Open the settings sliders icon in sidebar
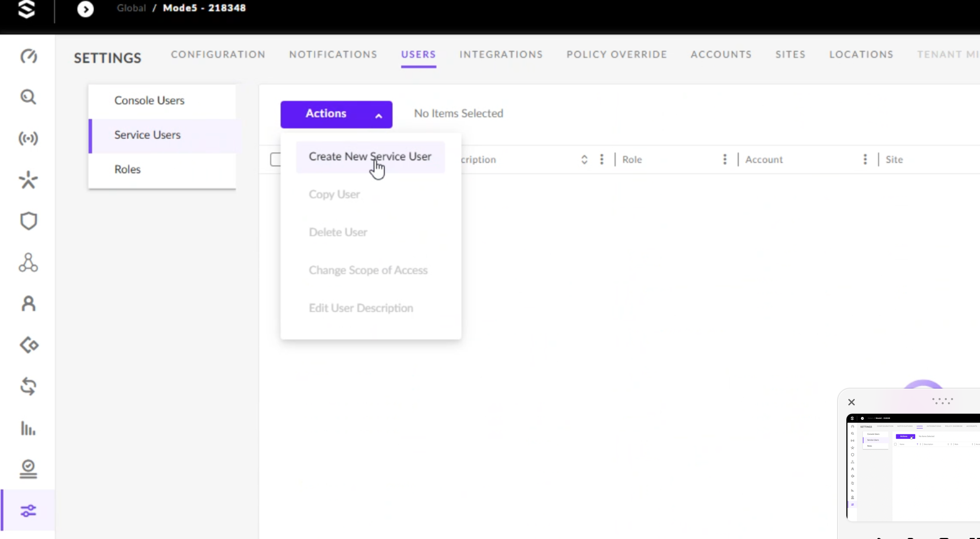The height and width of the screenshot is (539, 980). pyautogui.click(x=28, y=511)
